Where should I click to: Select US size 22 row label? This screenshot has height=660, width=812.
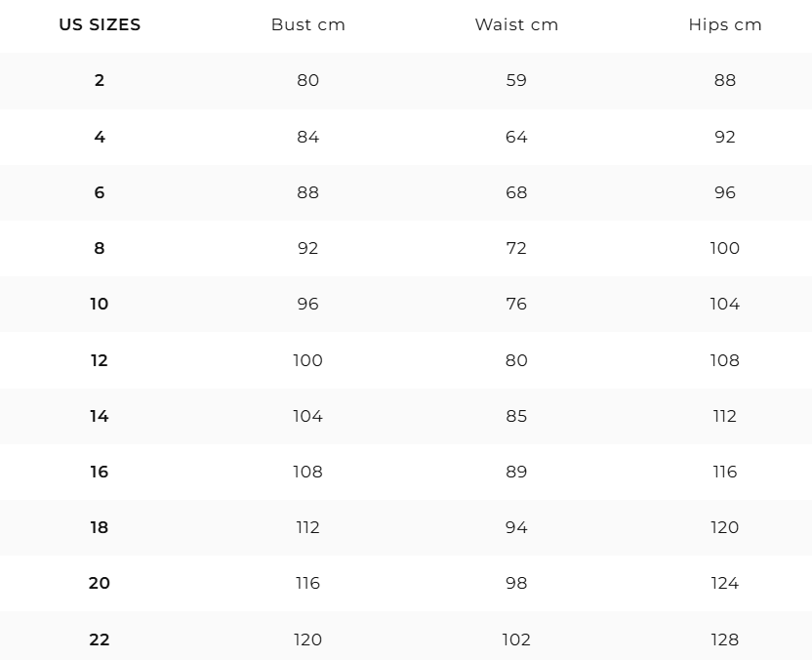tap(100, 639)
